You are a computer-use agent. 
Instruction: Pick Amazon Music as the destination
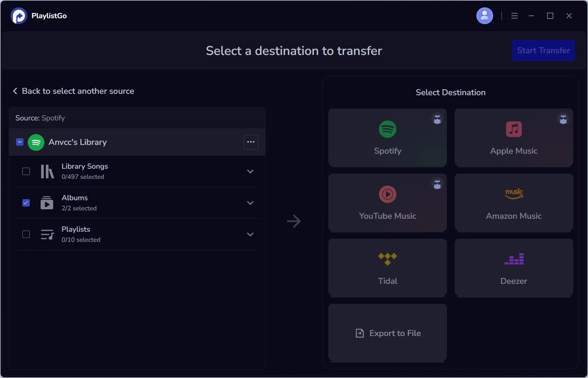tap(513, 203)
